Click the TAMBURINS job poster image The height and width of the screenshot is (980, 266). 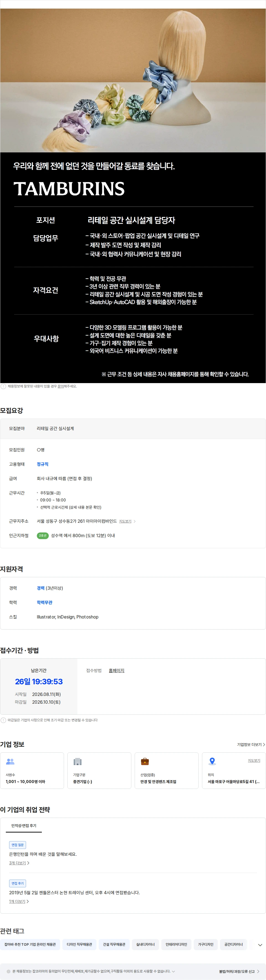pyautogui.click(x=133, y=196)
